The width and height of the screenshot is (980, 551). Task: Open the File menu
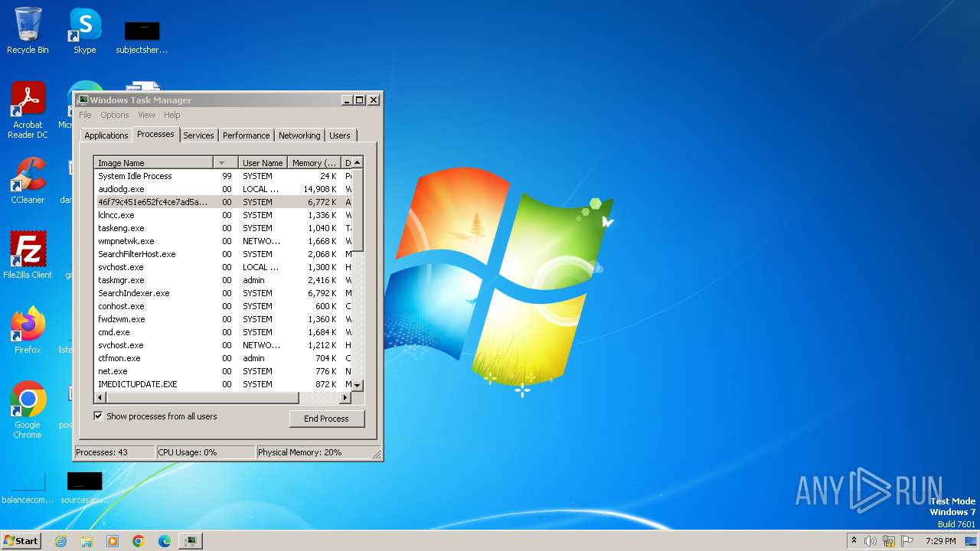click(x=85, y=115)
